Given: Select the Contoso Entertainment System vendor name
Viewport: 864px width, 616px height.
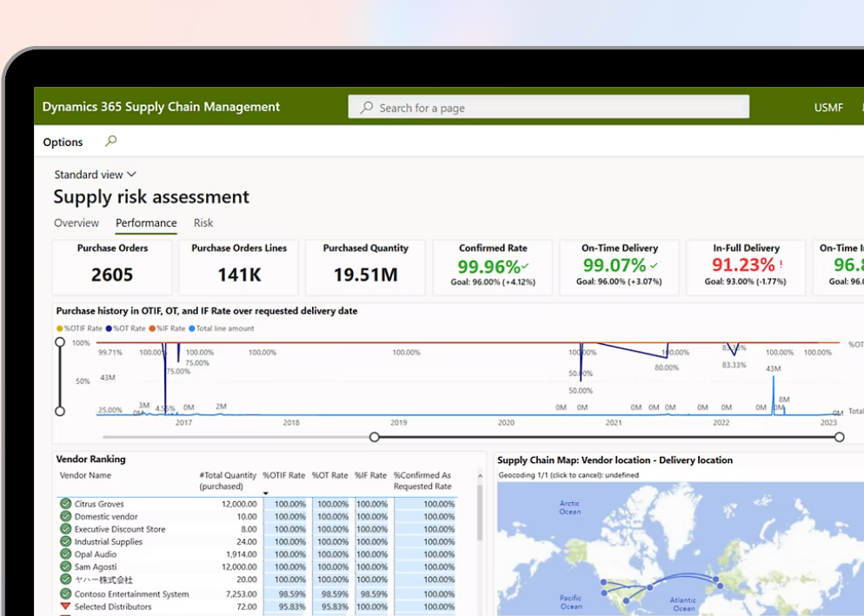Looking at the screenshot, I should pyautogui.click(x=132, y=594).
